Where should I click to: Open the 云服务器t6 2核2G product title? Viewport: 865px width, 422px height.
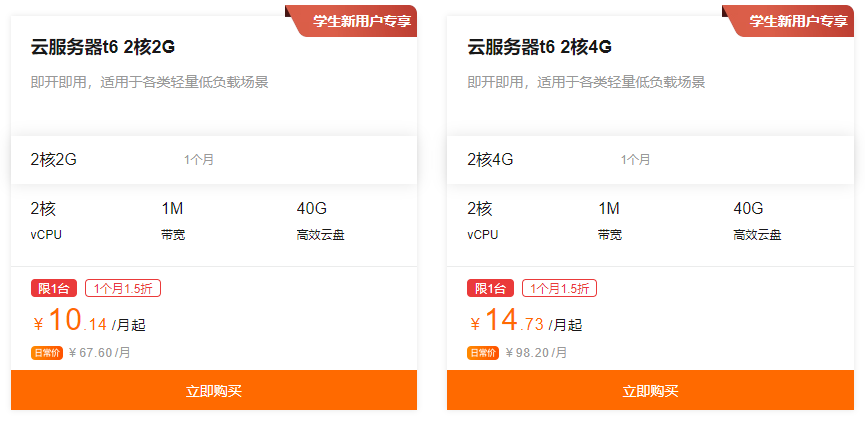tap(103, 47)
